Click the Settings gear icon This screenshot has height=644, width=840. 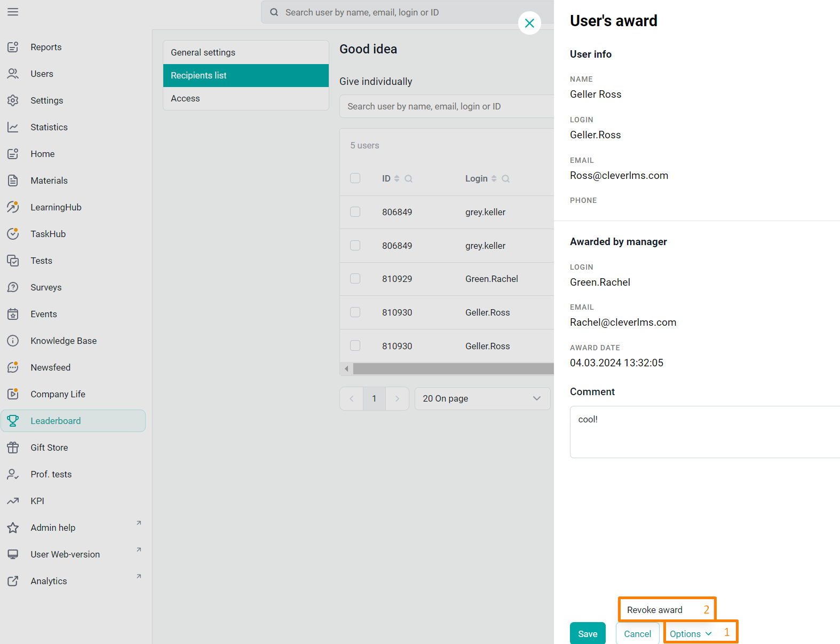click(13, 100)
